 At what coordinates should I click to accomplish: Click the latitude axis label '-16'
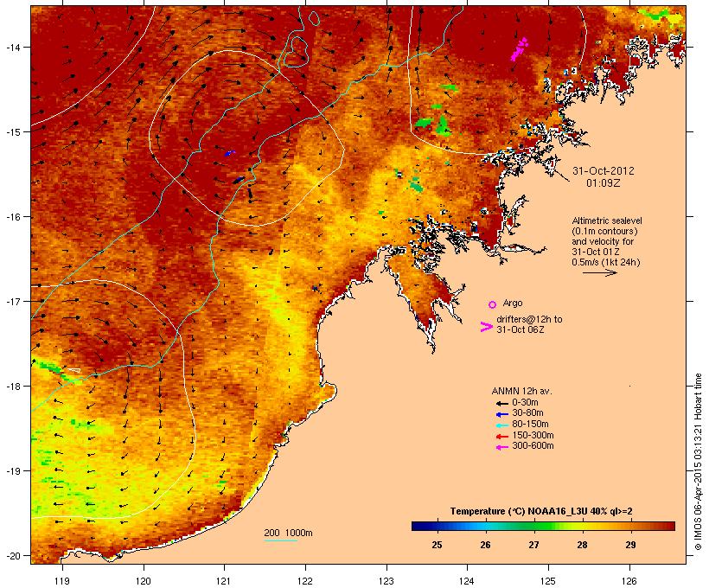pyautogui.click(x=12, y=217)
